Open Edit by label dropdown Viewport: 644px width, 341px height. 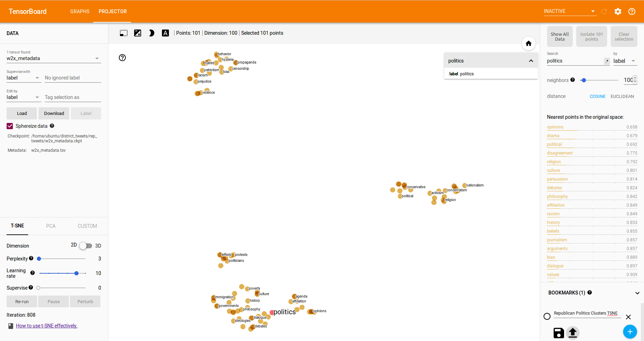tap(23, 97)
